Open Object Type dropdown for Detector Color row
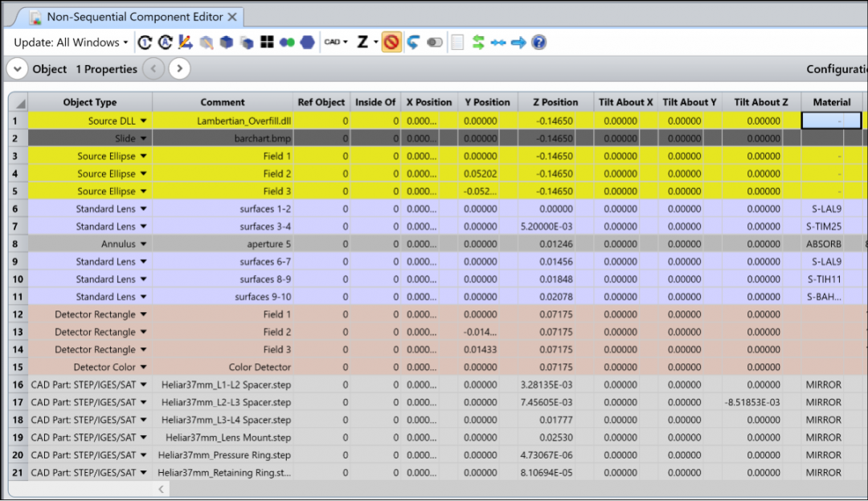This screenshot has height=501, width=868. 143,367
